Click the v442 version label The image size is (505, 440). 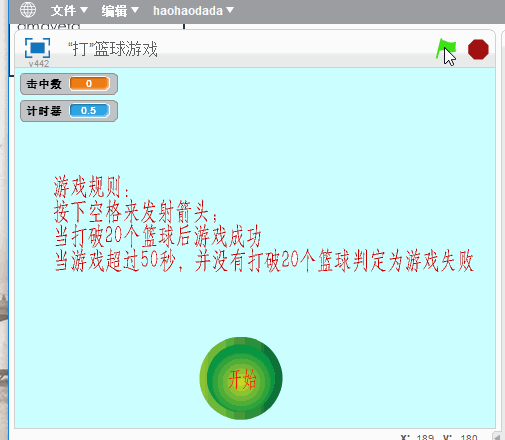pyautogui.click(x=39, y=64)
